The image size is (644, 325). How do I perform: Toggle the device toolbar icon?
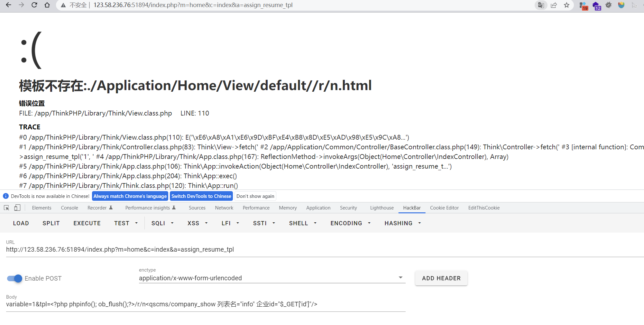(17, 208)
